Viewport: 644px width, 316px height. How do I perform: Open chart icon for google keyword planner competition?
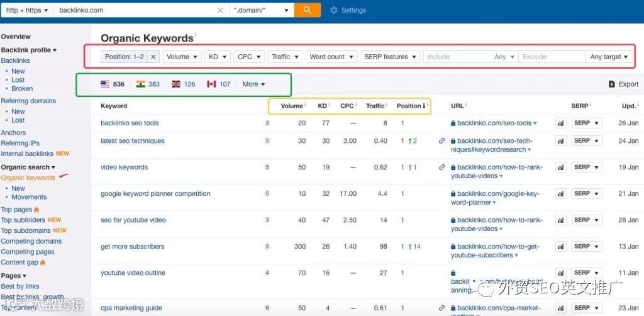click(560, 193)
